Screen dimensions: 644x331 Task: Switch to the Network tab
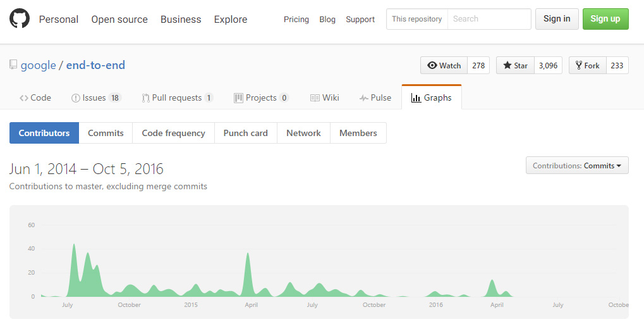point(303,133)
